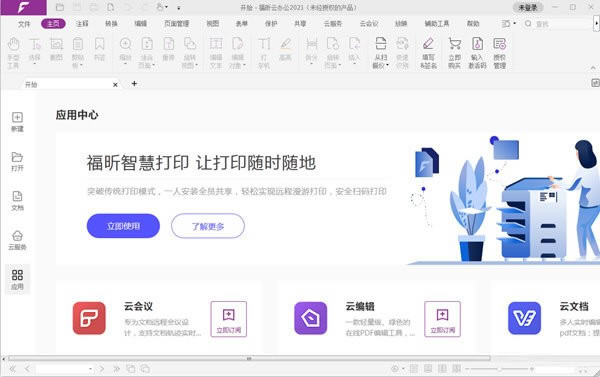Open the Help tab
The height and width of the screenshot is (377, 600).
(473, 24)
